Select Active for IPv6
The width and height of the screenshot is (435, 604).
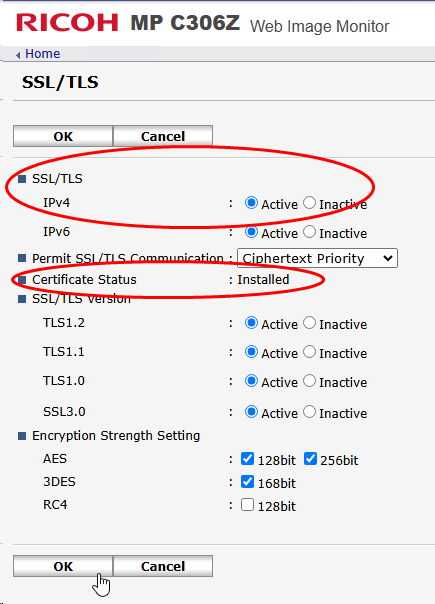(251, 232)
